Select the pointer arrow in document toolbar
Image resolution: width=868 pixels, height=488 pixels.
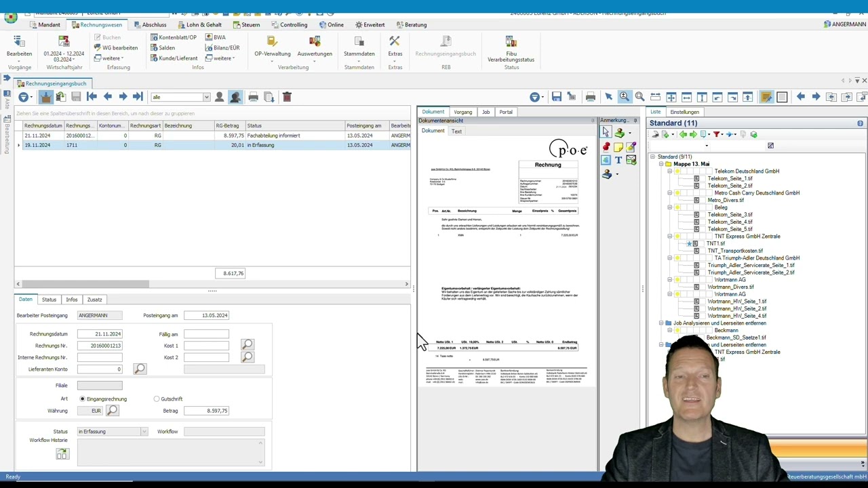tap(608, 97)
